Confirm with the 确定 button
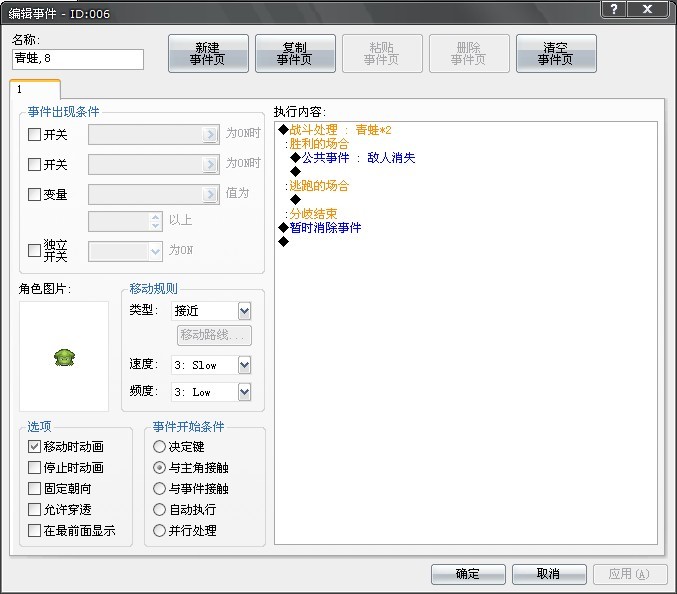This screenshot has height=594, width=677. [468, 574]
